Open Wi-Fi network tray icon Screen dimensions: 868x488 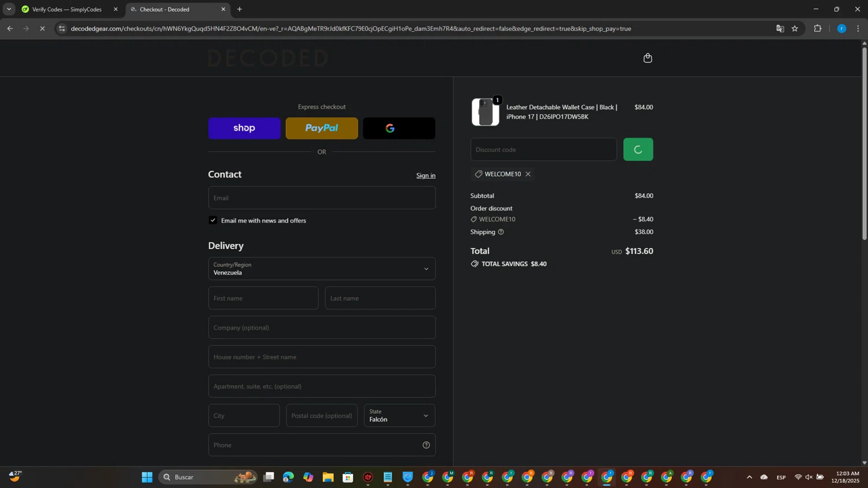798,477
